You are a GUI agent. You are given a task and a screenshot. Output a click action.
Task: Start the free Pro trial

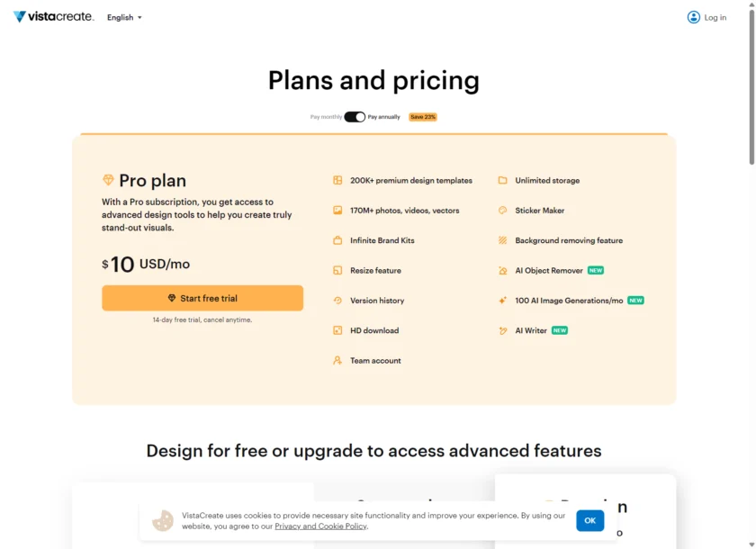[202, 298]
